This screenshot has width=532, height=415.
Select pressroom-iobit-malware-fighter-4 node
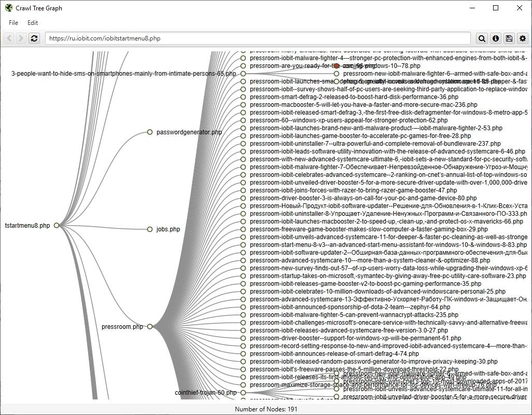pyautogui.click(x=243, y=58)
